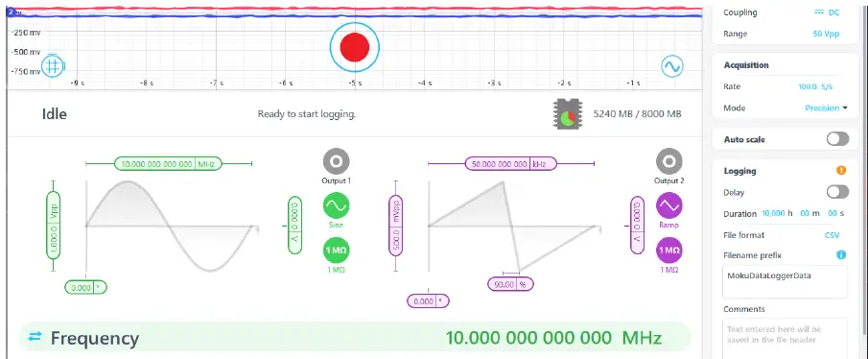The image size is (868, 359).
Task: Open the grid settings icon on plot
Action: pos(53,65)
